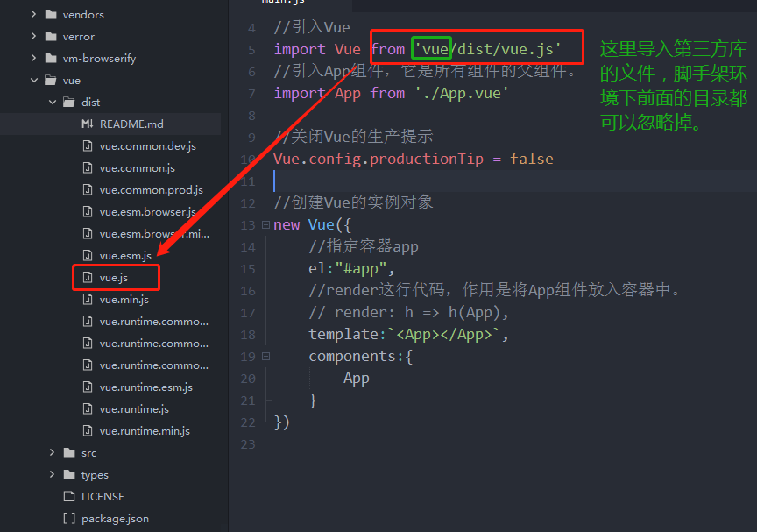Click the './App.vue' string on line 7
The height and width of the screenshot is (532, 757).
pyautogui.click(x=462, y=93)
